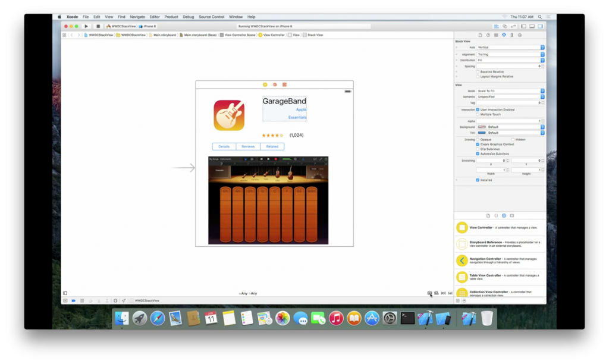The width and height of the screenshot is (609, 364).
Task: Open the Navigate menu
Action: [137, 17]
